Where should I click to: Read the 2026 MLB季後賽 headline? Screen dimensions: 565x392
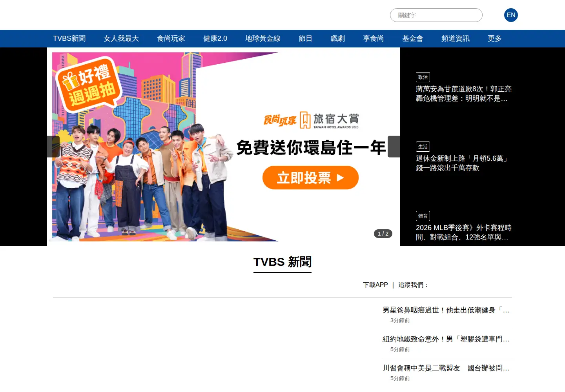point(464,232)
